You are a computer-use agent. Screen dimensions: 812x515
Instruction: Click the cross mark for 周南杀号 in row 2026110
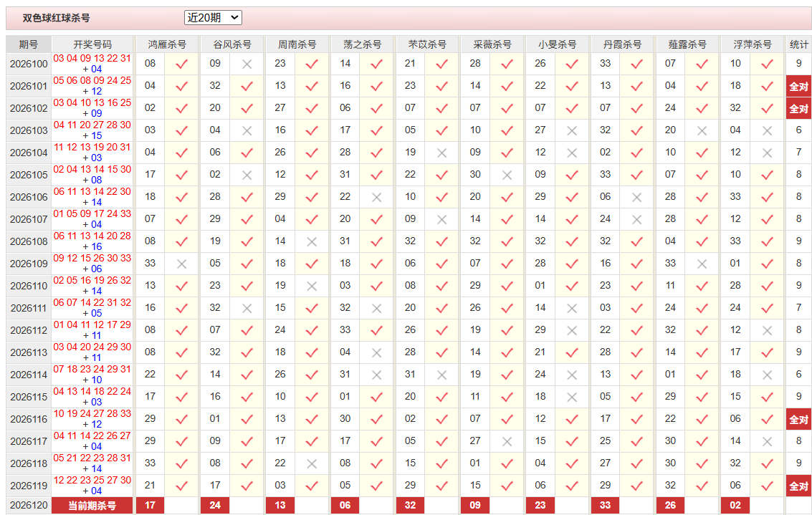pyautogui.click(x=312, y=287)
